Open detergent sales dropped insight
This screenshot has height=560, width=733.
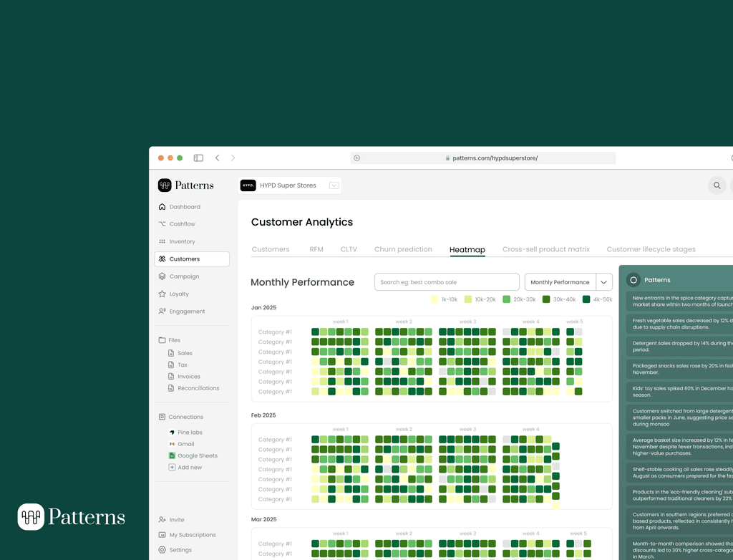pos(680,347)
